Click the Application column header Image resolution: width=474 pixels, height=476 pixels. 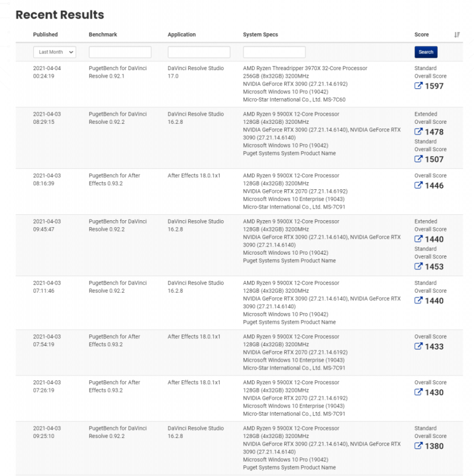182,35
